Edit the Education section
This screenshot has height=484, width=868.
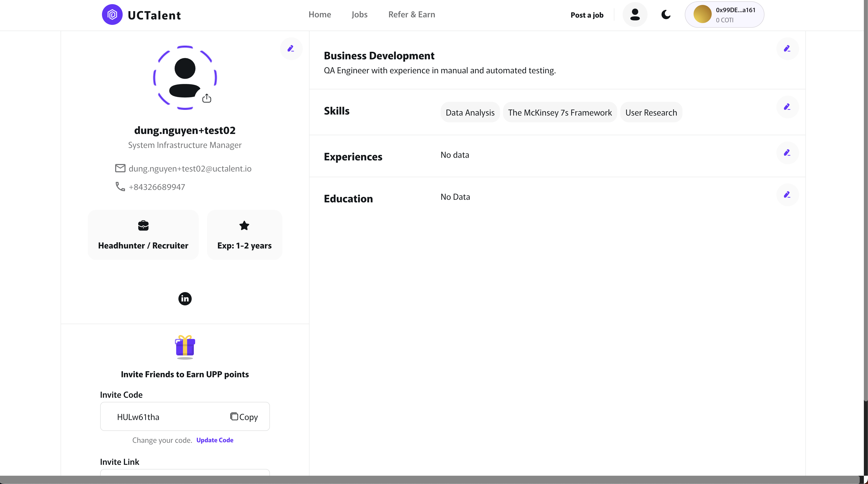pos(787,195)
